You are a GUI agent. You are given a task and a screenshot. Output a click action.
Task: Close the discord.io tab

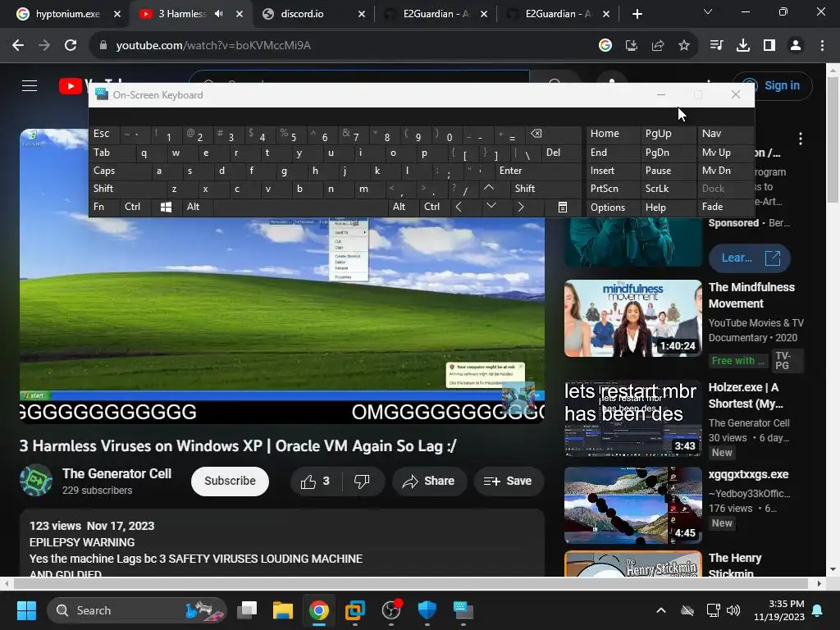[x=362, y=14]
